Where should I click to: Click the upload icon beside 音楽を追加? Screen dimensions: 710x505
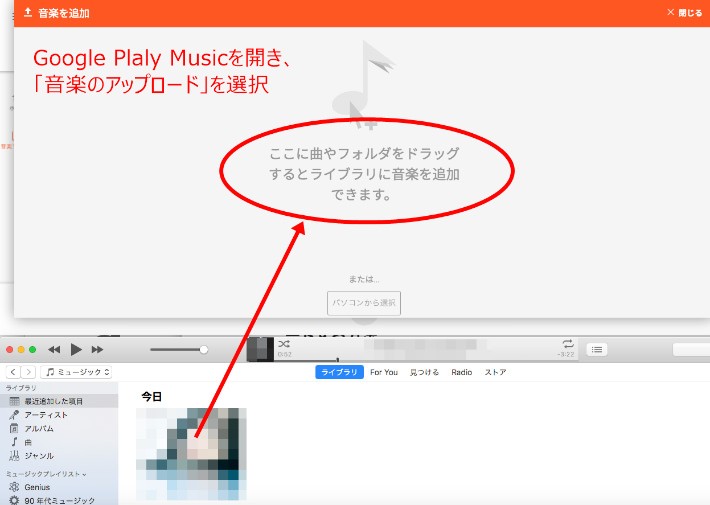click(28, 13)
